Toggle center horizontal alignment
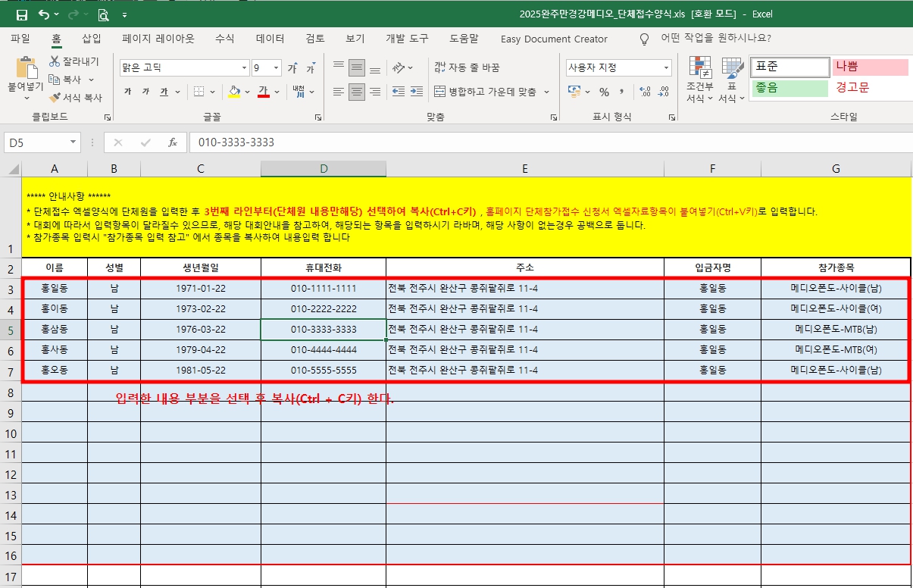Screen dimensions: 913x588 (x=356, y=92)
